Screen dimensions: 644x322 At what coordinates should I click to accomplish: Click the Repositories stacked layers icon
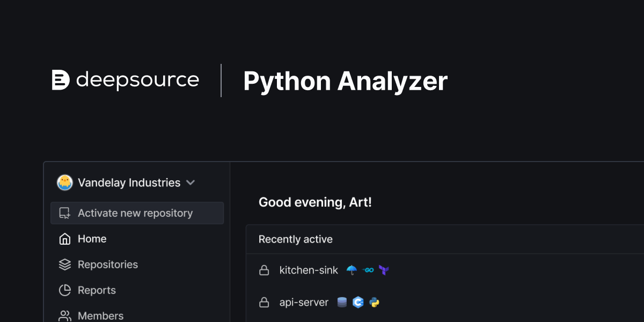click(x=65, y=265)
